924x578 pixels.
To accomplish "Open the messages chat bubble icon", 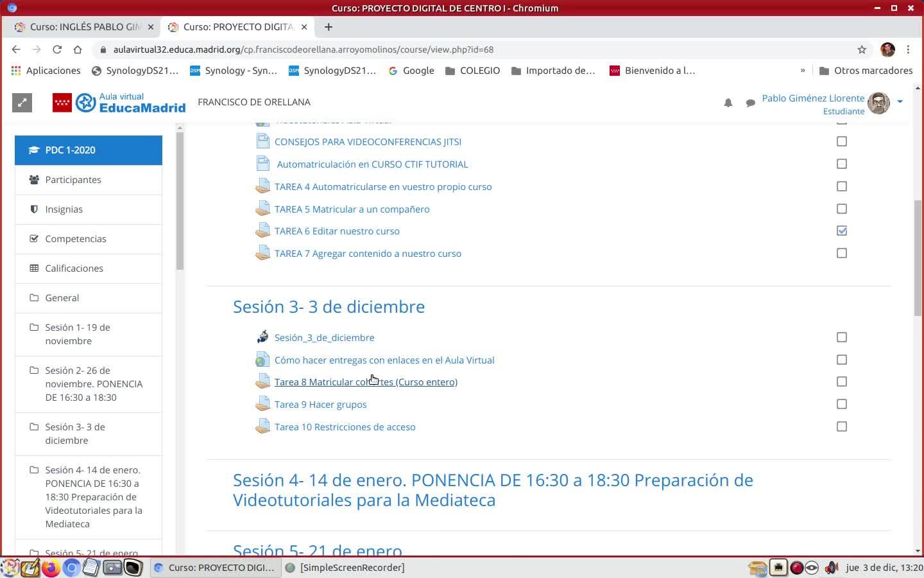I will point(750,103).
